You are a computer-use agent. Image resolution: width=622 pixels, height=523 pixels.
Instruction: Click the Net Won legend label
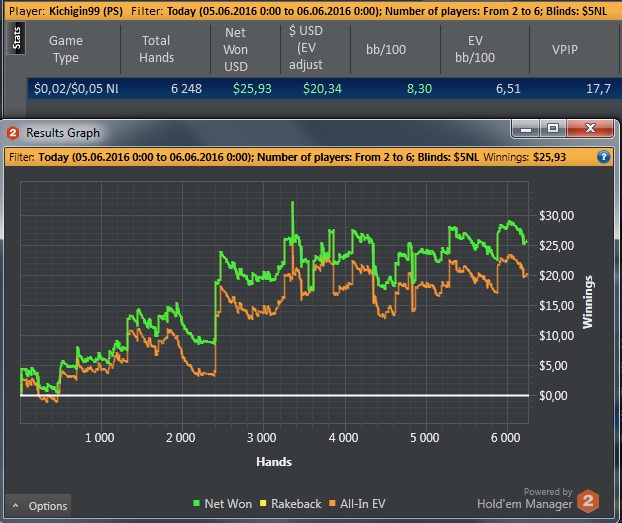(x=228, y=504)
